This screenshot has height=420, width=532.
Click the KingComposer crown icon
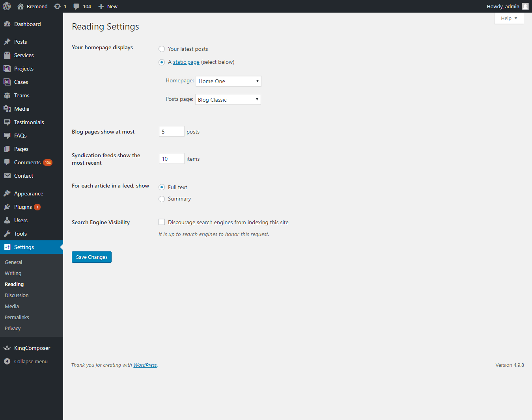point(7,348)
